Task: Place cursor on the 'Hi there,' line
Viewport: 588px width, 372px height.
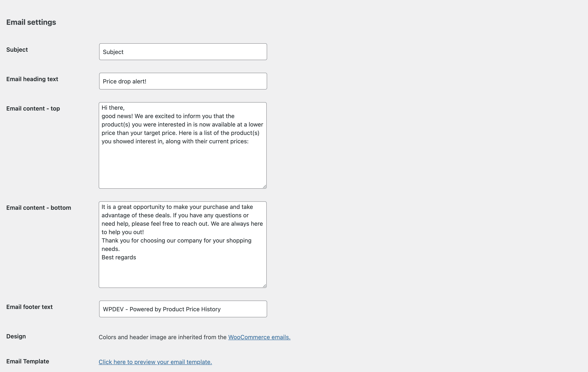Action: (x=113, y=108)
